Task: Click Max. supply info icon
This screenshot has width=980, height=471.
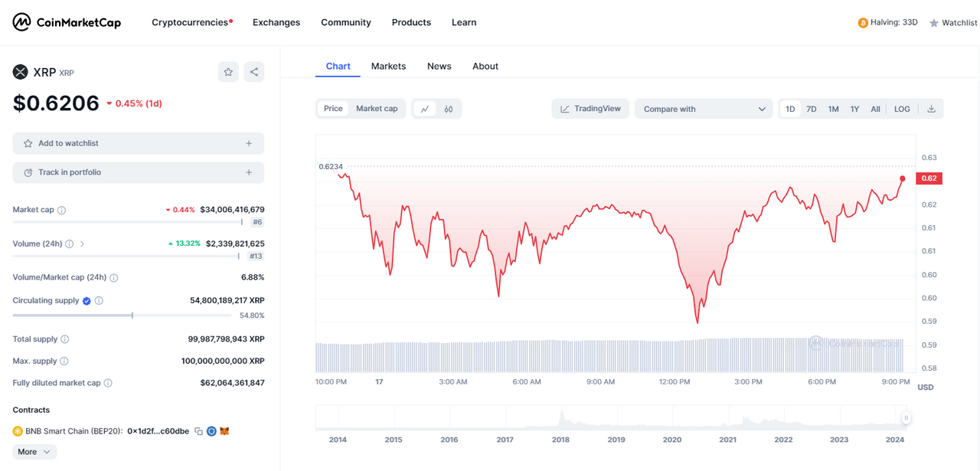Action: click(x=64, y=361)
